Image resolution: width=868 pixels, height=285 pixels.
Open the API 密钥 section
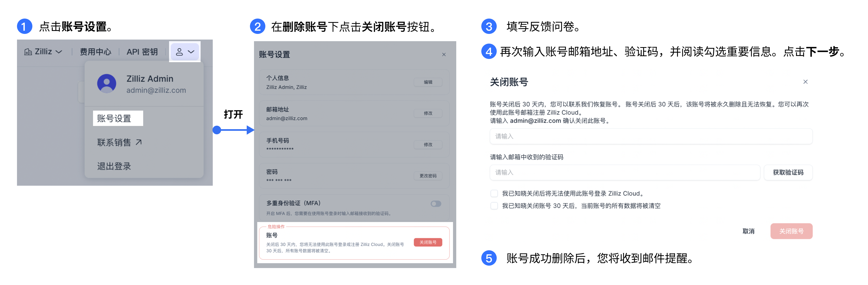pos(142,51)
